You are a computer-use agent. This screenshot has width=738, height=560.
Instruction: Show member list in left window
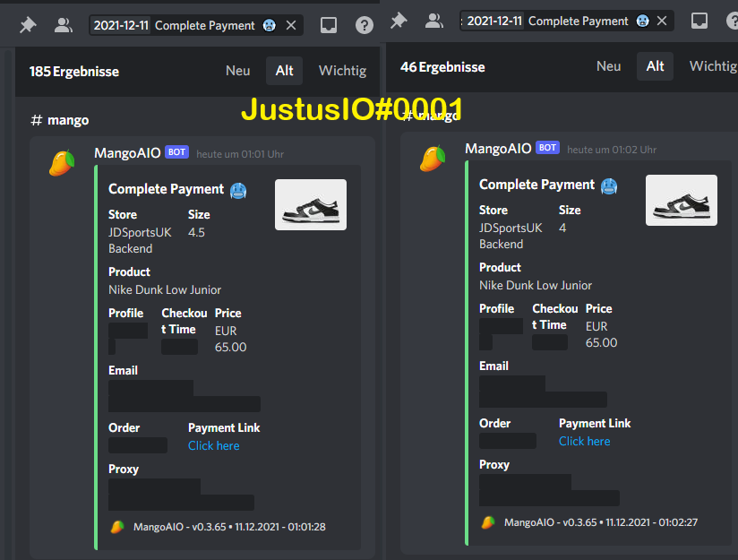point(63,25)
